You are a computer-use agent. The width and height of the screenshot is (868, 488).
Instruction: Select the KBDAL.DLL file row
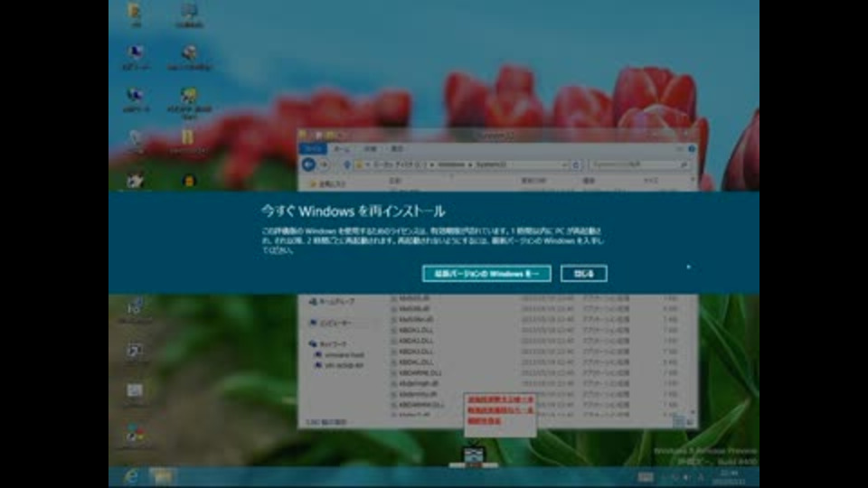pos(534,362)
